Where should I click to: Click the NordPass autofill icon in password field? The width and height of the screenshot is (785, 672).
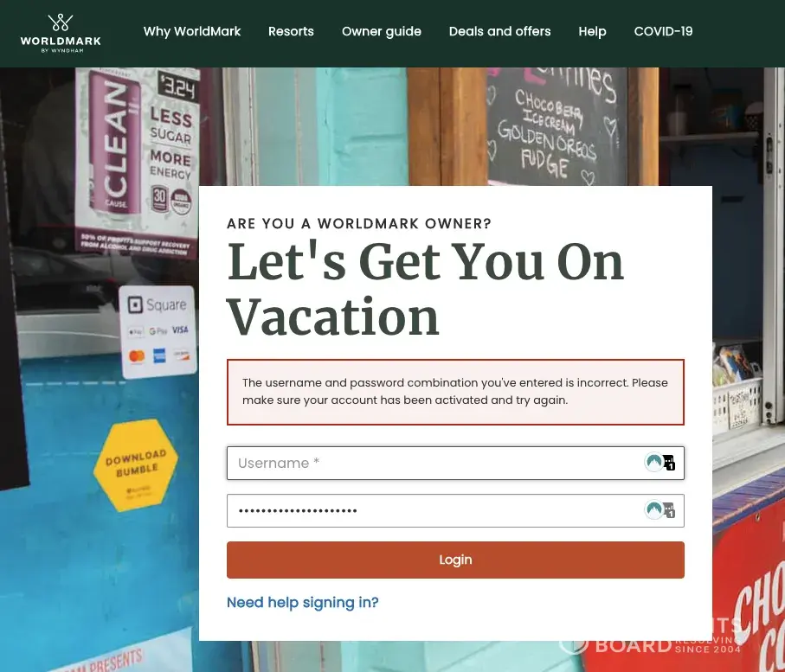653,509
